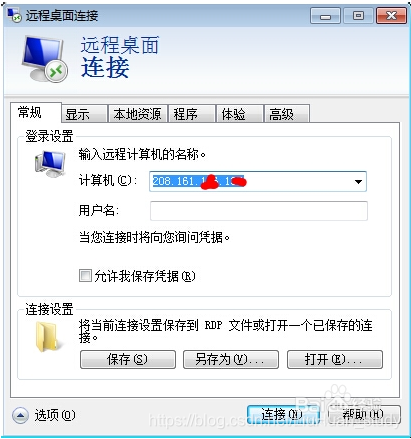Expand the 计算机 address dropdown arrow
Viewport: 411px width, 439px height.
click(x=358, y=182)
